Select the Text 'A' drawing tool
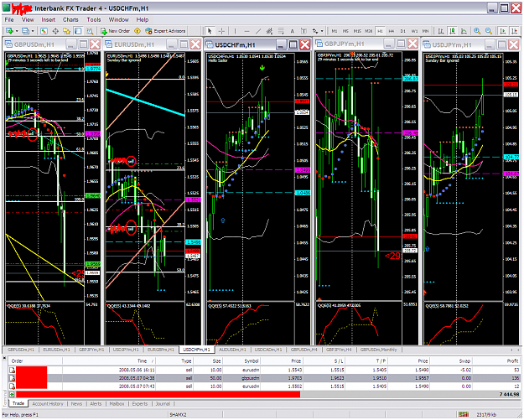The height and width of the screenshot is (420, 524). click(x=292, y=31)
